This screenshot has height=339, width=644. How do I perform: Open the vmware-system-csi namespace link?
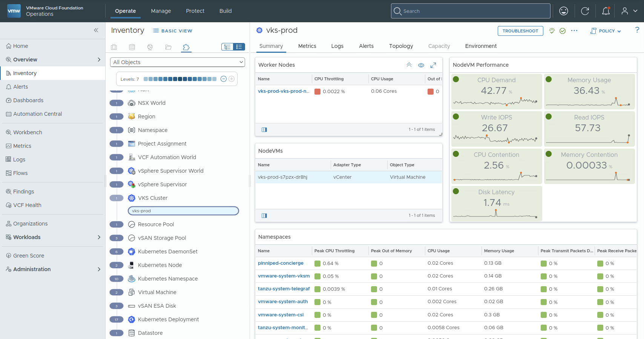coord(281,314)
